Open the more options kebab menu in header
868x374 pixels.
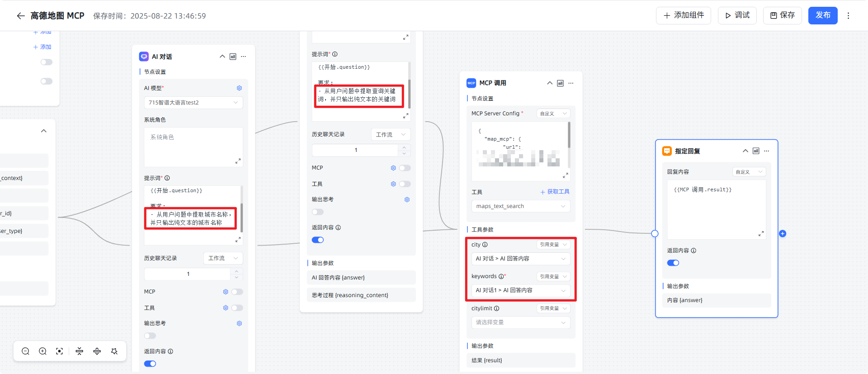848,16
